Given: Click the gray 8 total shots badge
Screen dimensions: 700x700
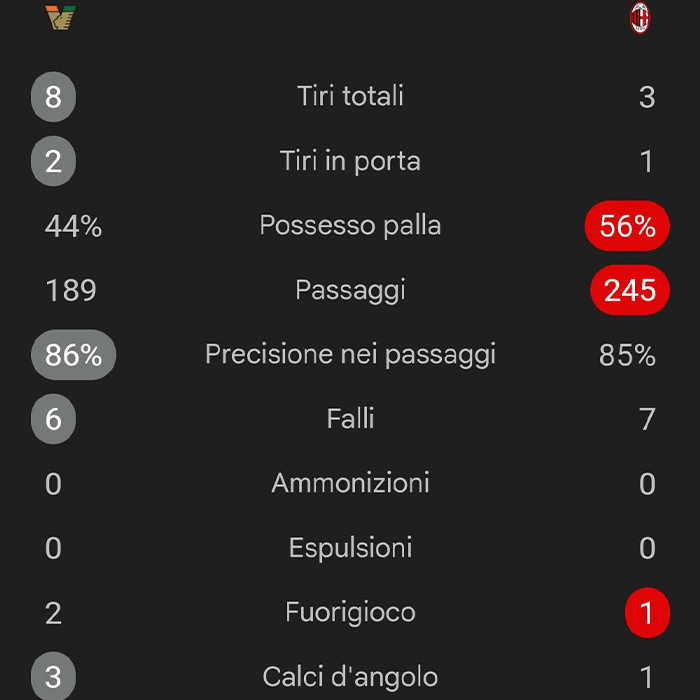Looking at the screenshot, I should tap(53, 97).
